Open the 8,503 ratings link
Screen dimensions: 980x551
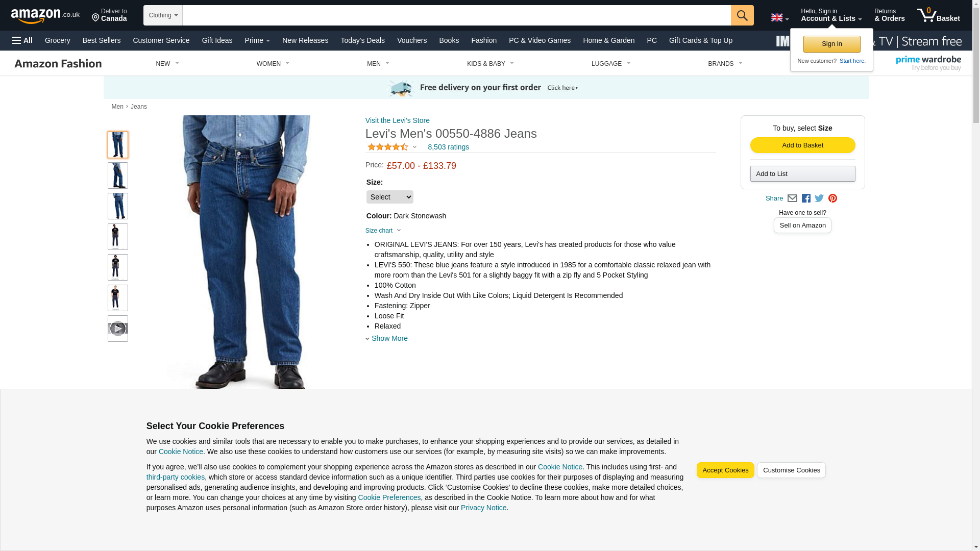(x=448, y=147)
